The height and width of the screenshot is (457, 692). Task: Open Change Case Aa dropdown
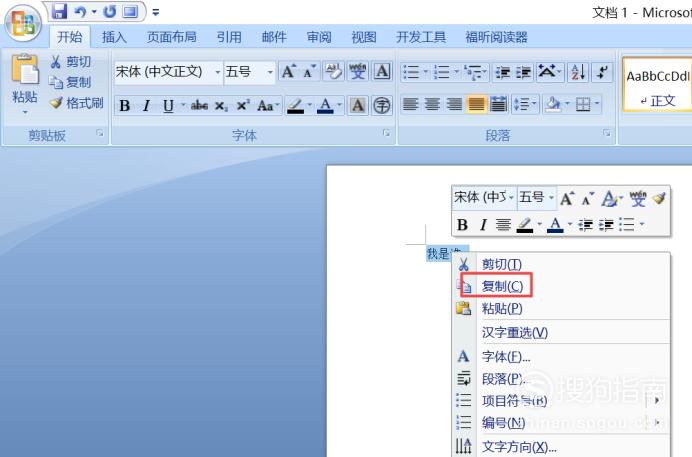tap(267, 106)
